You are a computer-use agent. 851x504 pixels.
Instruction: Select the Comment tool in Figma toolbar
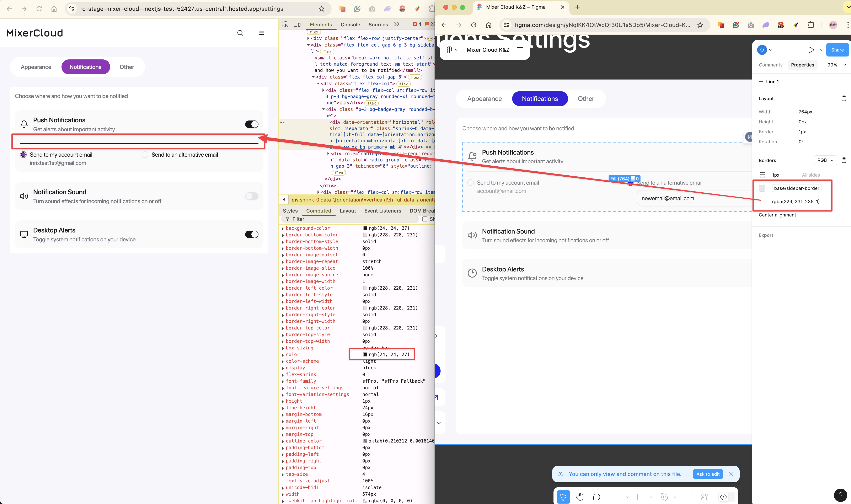click(596, 497)
